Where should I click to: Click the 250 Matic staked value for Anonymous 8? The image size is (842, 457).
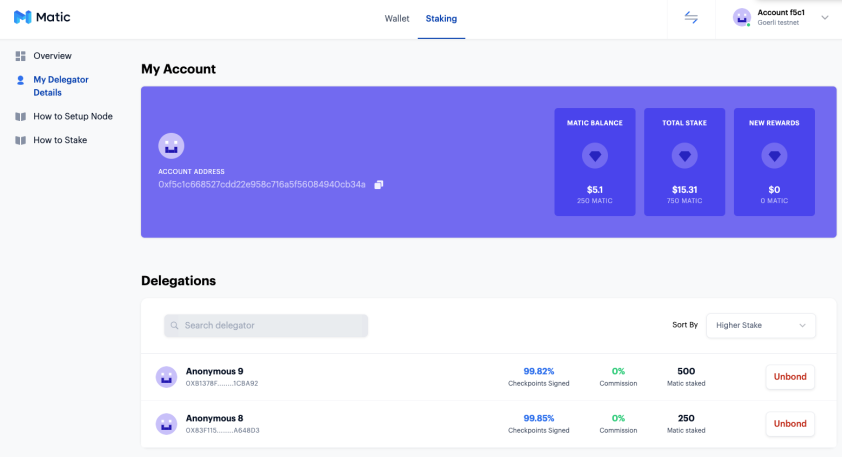[x=686, y=418]
